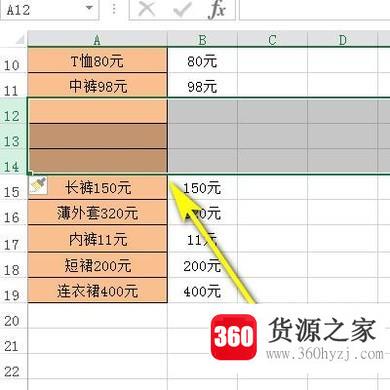This screenshot has width=390, height=390.
Task: Click cell containing 内裤11元
Action: point(97,239)
